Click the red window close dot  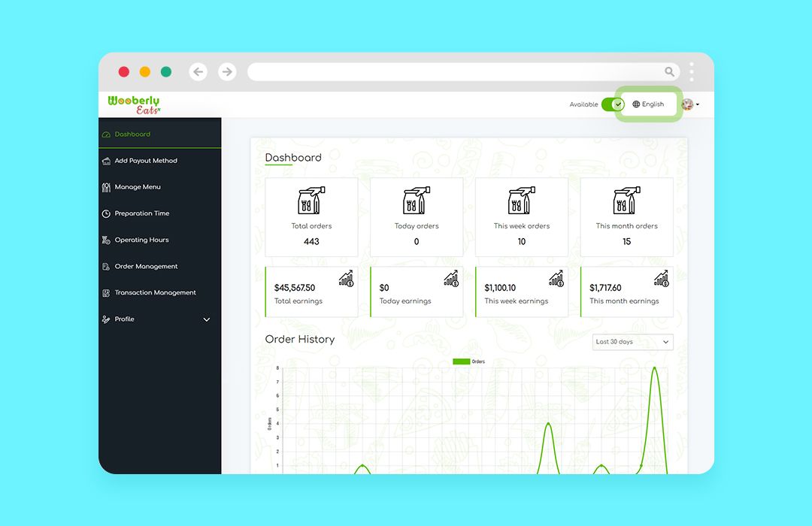(124, 71)
